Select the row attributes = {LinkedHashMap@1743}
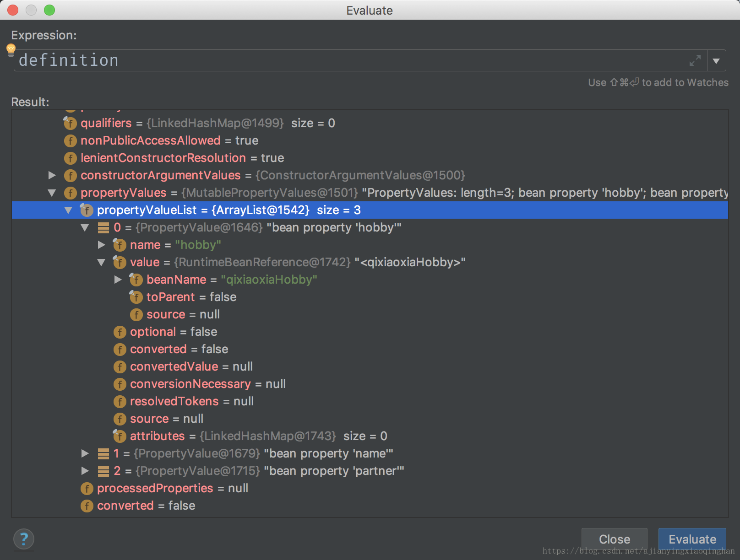 pos(370,436)
